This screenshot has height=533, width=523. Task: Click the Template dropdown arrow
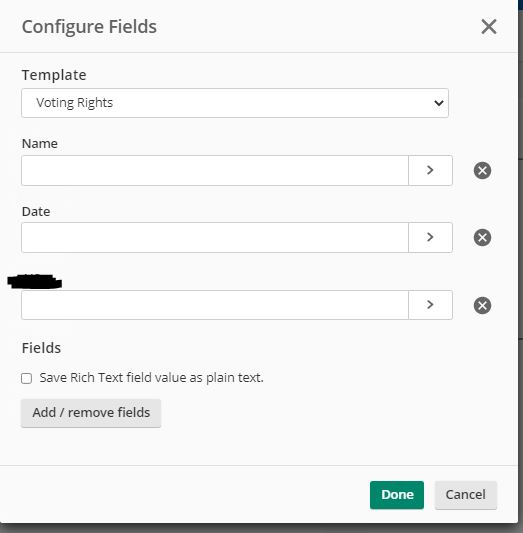439,103
